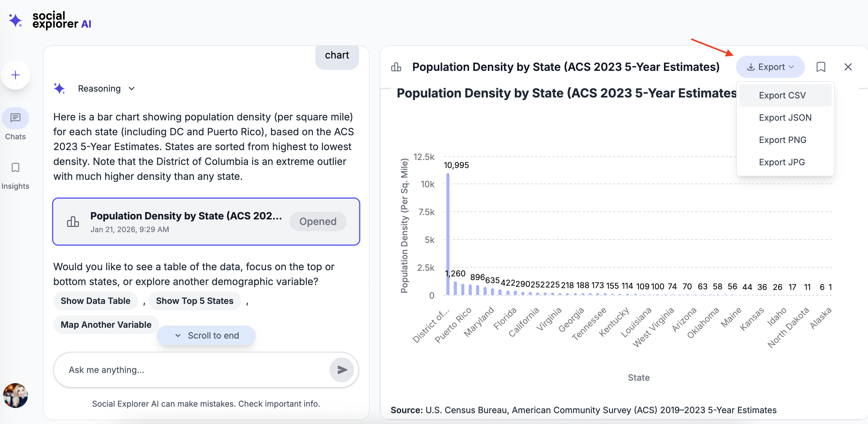Toggle the Export dropdown button

pyautogui.click(x=770, y=67)
